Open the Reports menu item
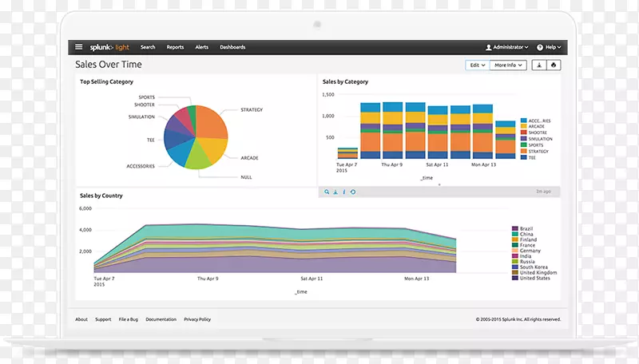 click(x=175, y=47)
